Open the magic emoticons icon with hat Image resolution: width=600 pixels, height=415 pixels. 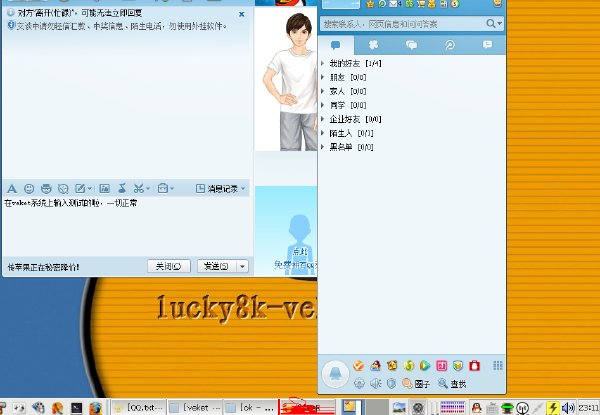point(46,189)
